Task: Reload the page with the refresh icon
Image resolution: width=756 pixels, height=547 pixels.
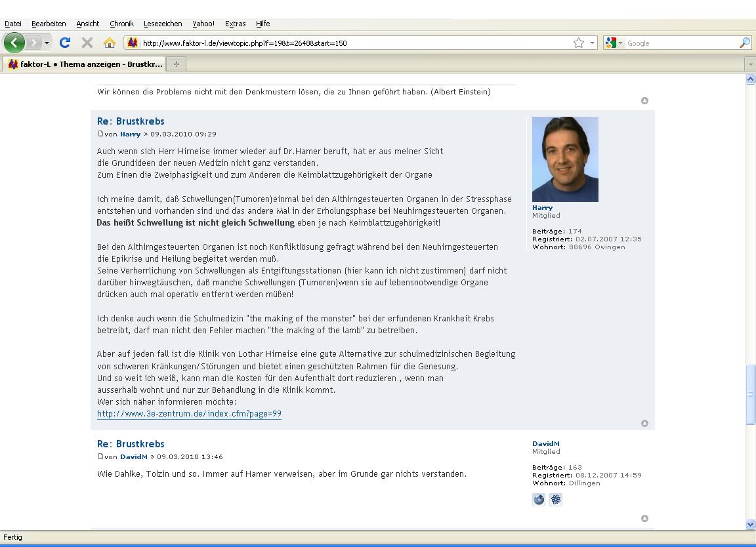Action: 64,43
